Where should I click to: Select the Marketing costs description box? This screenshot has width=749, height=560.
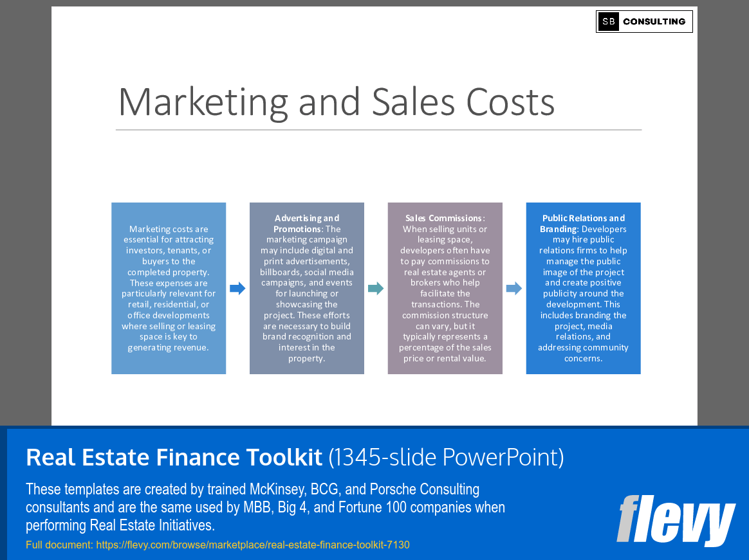coord(169,288)
